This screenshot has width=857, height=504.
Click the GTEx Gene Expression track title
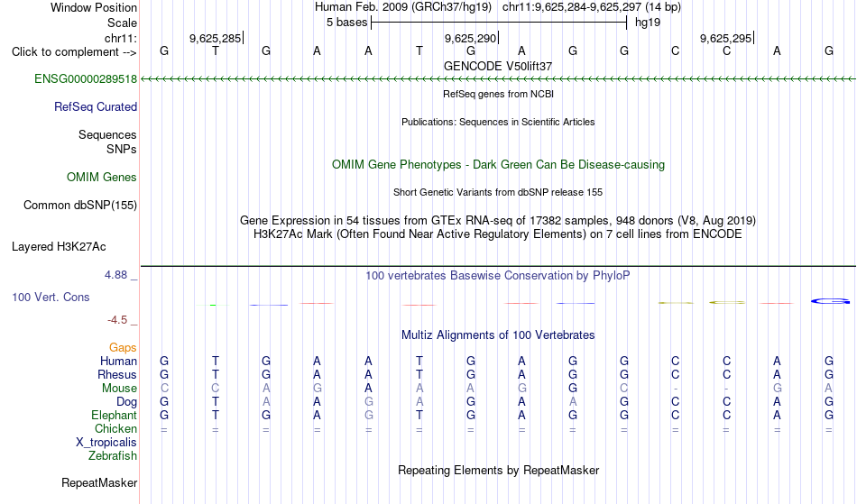(x=498, y=221)
